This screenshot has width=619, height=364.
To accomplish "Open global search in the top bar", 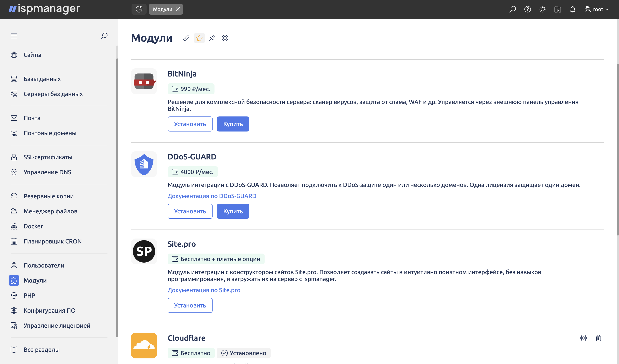I will click(512, 9).
